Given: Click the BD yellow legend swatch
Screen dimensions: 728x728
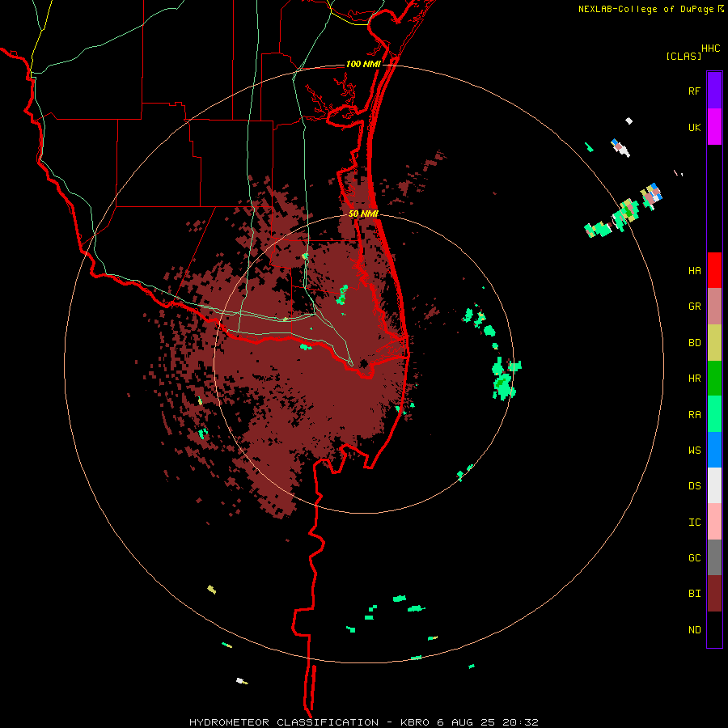Looking at the screenshot, I should point(714,343).
